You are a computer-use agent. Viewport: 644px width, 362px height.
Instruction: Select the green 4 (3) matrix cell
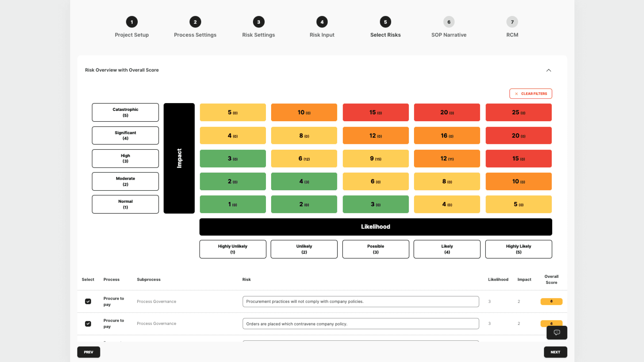304,181
